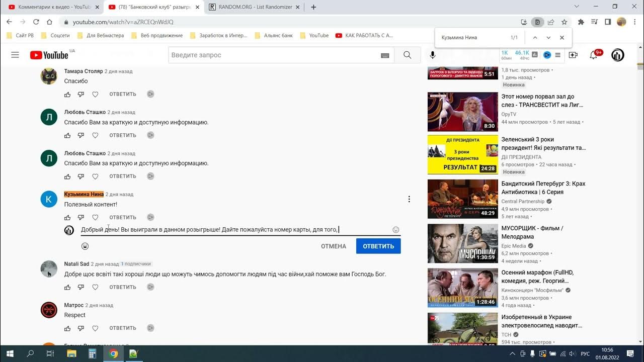Find next match in find bar

[548, 38]
